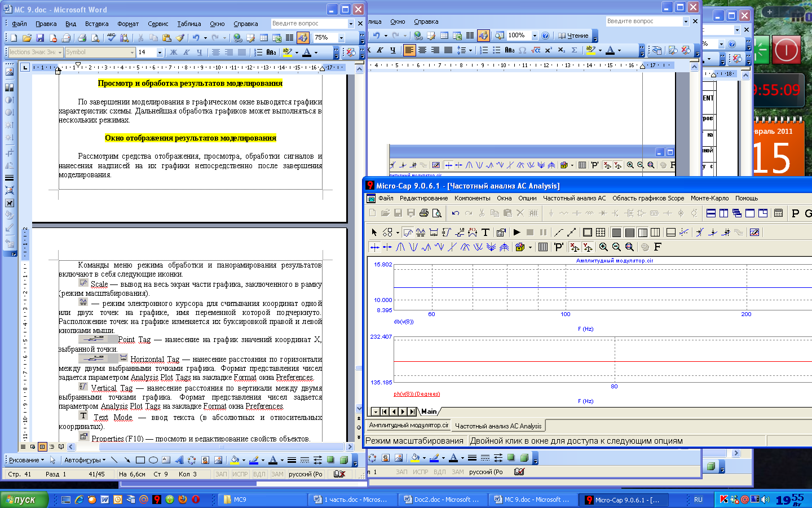Open style dropdown showing 'lections Знак'
Viewport: 812px width, 508px height.
[60, 52]
